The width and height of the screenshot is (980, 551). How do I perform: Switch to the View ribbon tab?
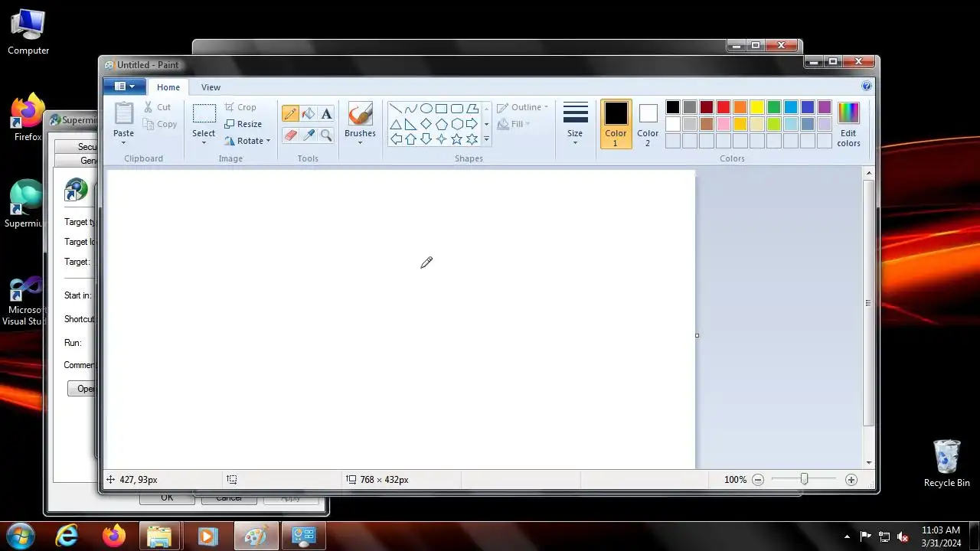211,87
